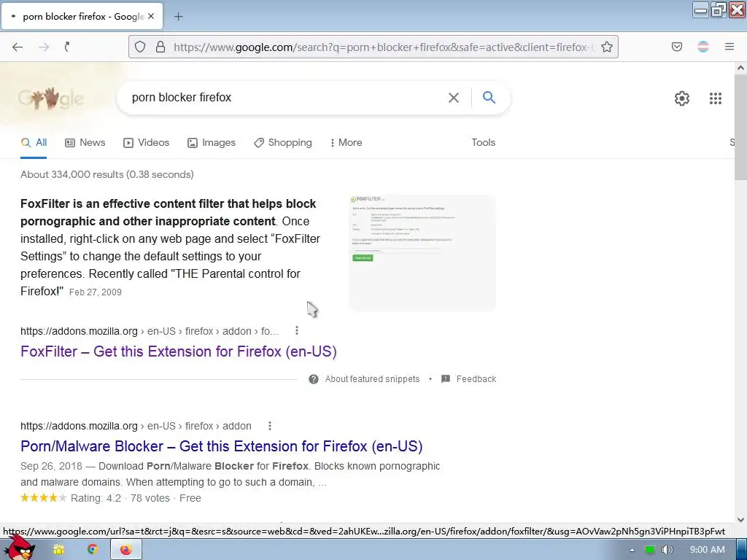Screen dimensions: 747x560
Task: Switch to the News results tab
Action: pos(85,142)
